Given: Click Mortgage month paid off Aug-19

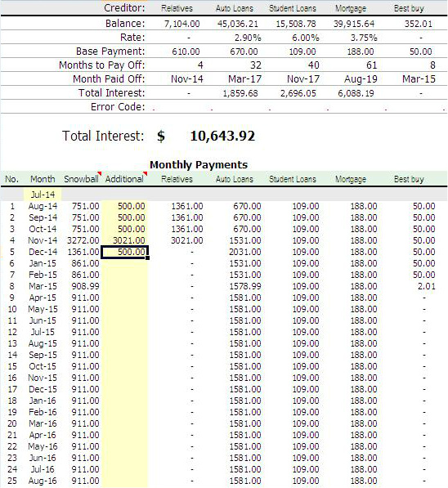Looking at the screenshot, I should pos(361,79).
